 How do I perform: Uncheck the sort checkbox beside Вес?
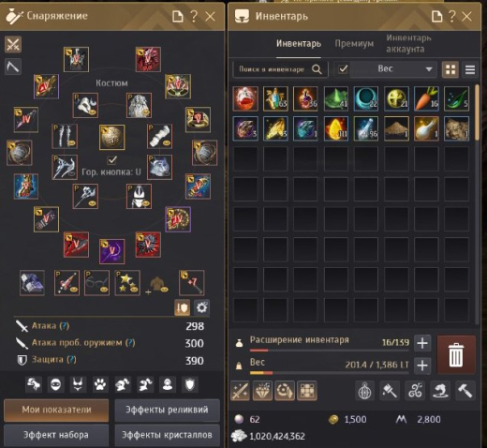coord(343,69)
